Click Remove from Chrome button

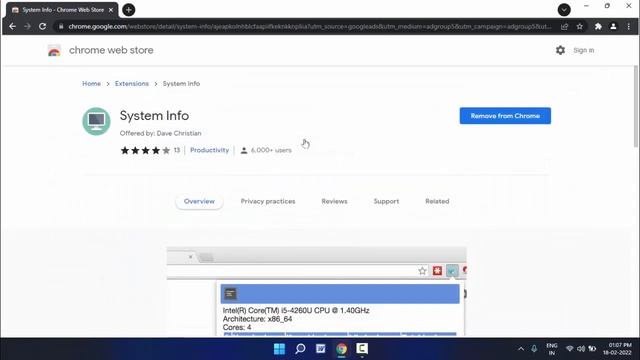pos(505,116)
